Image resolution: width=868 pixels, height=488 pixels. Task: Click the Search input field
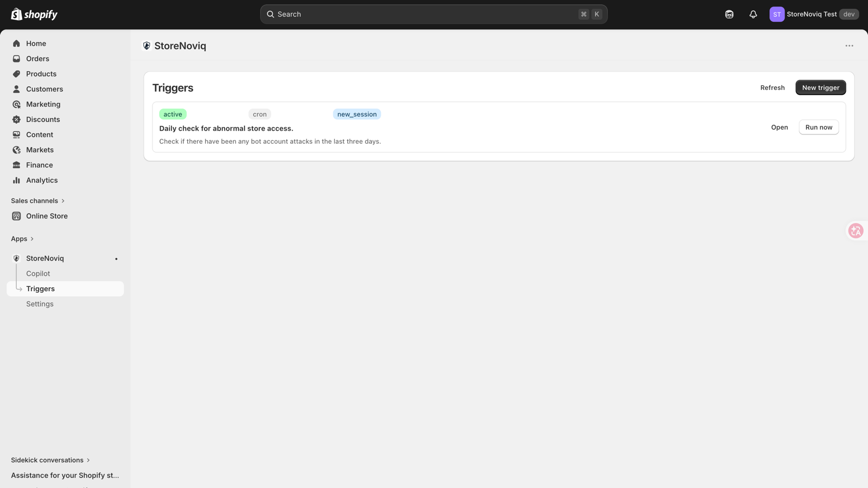pos(433,15)
